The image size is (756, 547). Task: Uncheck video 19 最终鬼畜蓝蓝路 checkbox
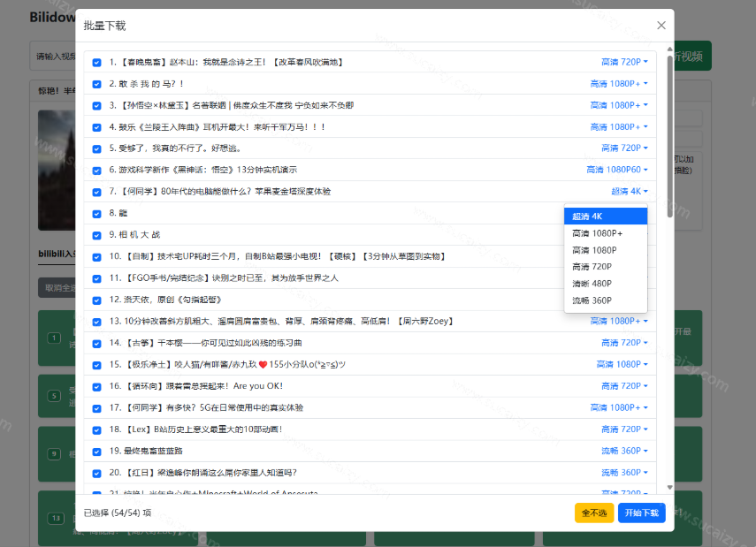[x=97, y=452]
